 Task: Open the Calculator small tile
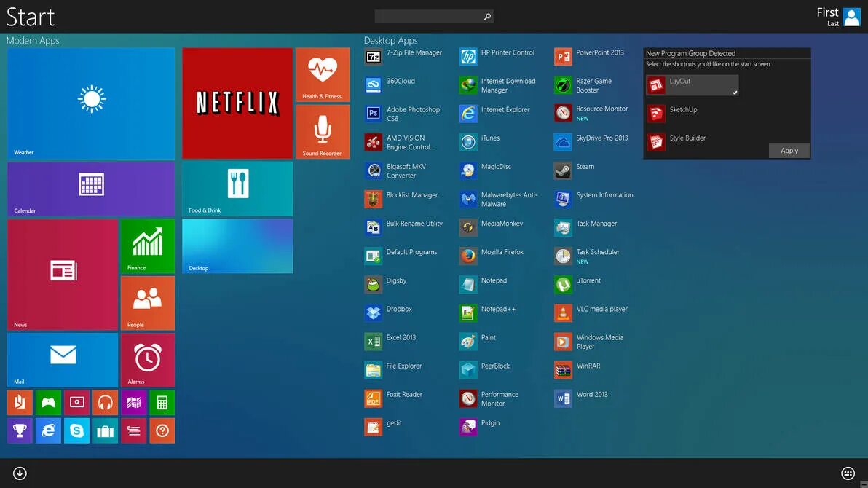(x=162, y=403)
